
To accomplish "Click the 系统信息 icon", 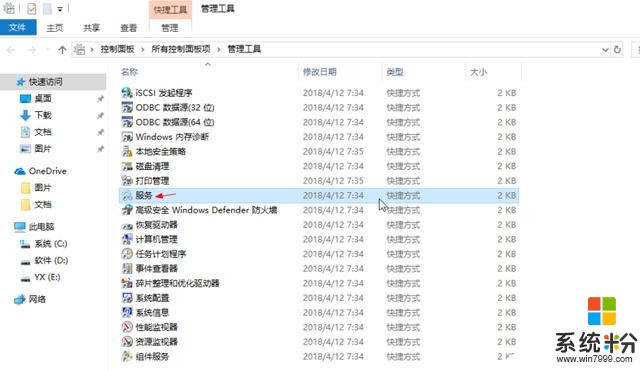I will click(x=127, y=312).
